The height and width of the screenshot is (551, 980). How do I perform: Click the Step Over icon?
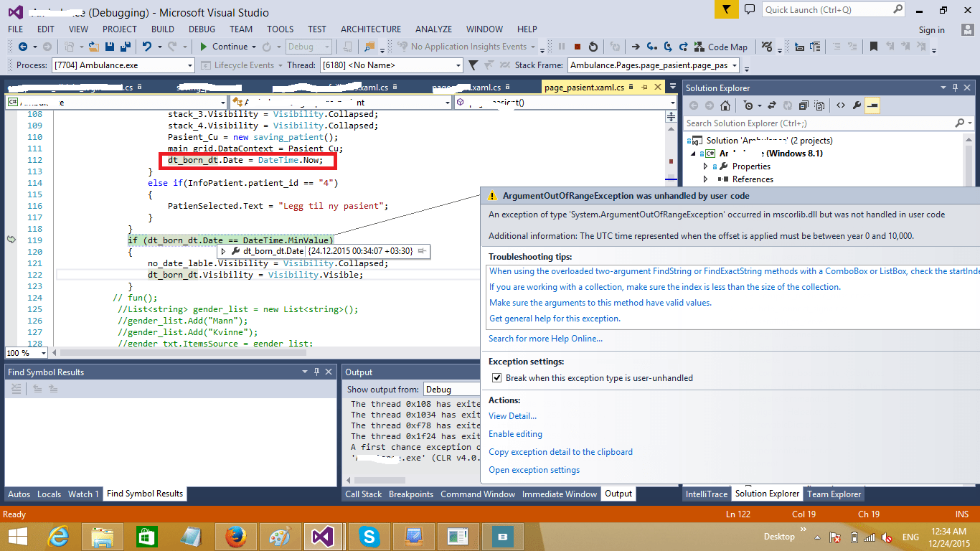667,47
